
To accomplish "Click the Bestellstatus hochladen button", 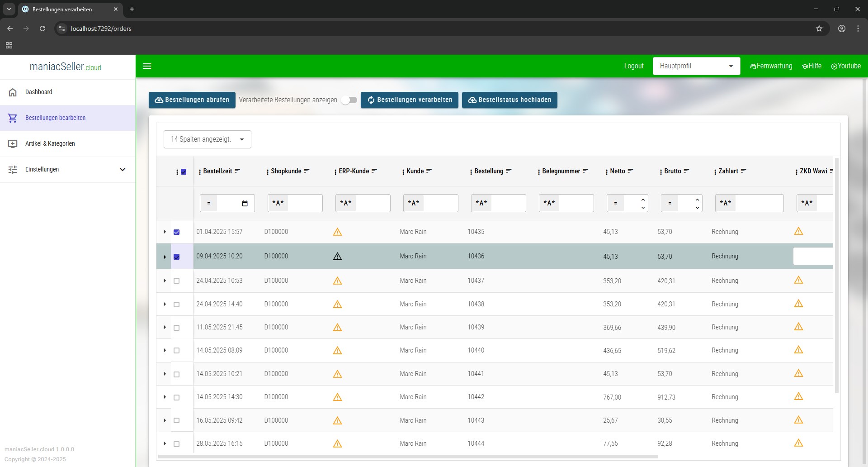I will tap(509, 100).
